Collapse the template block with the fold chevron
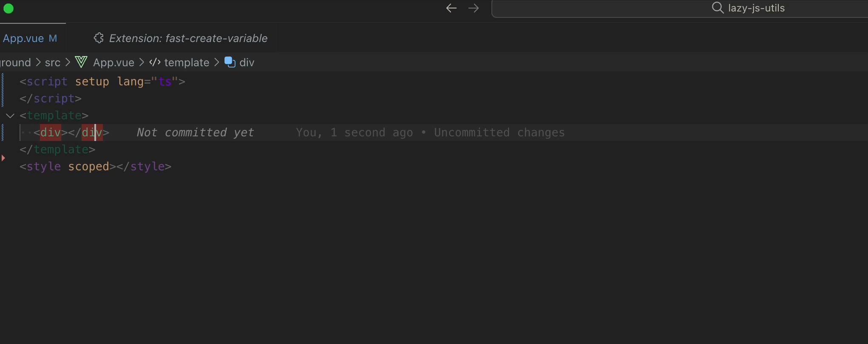This screenshot has height=344, width=868. (10, 116)
